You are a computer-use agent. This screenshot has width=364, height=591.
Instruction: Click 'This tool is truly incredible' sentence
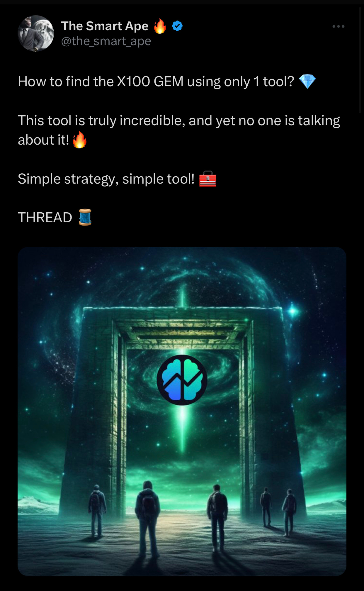179,130
